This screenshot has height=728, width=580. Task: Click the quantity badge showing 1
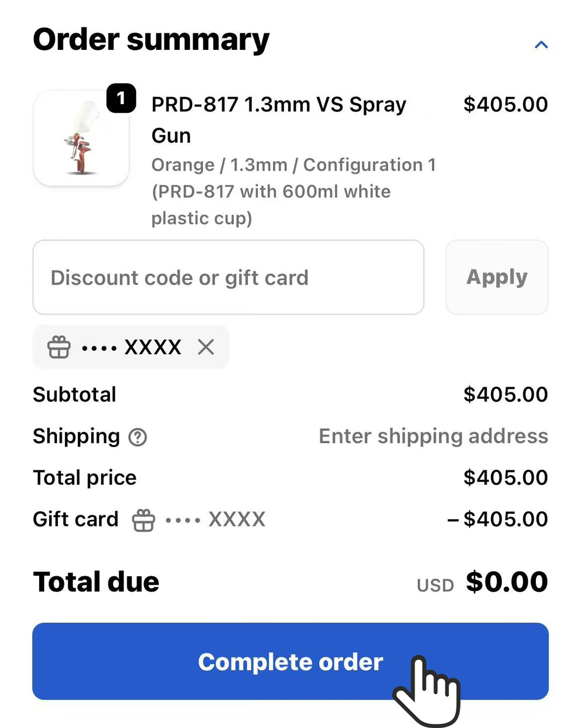121,98
